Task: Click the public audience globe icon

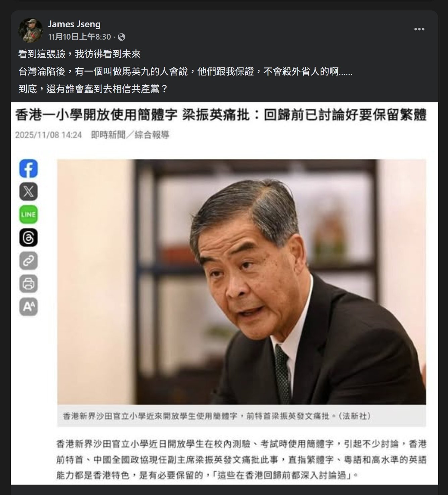Action: pyautogui.click(x=122, y=37)
